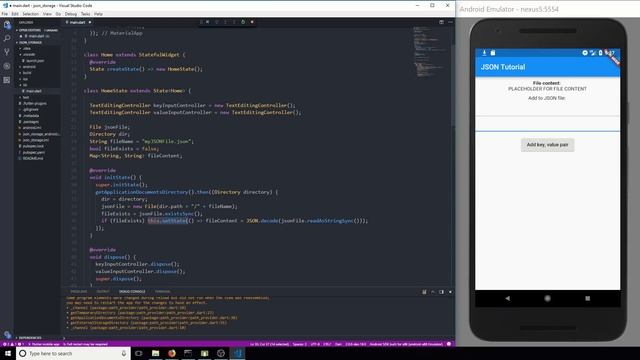Click the line and column indicator in status bar
Image resolution: width=640 pixels, height=360 pixels.
[269, 344]
